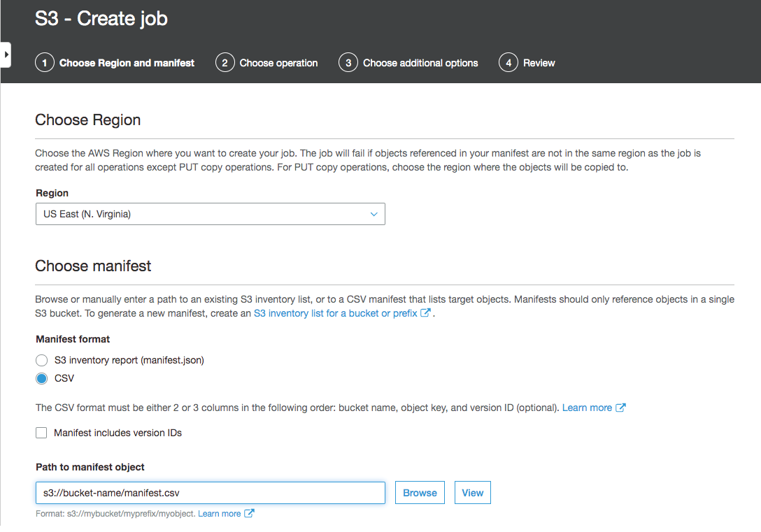Click the path to manifest object input field
761x532 pixels.
(x=210, y=492)
